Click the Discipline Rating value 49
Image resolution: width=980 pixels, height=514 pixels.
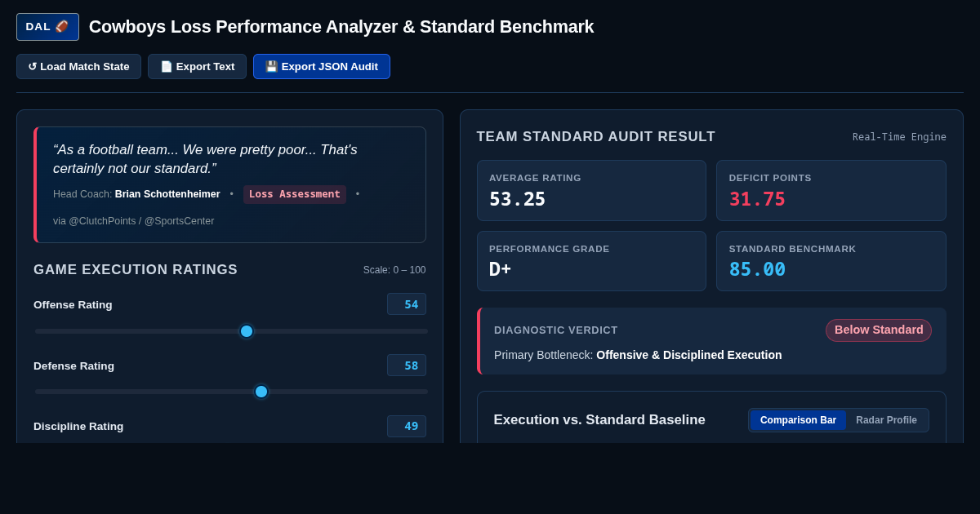[407, 426]
